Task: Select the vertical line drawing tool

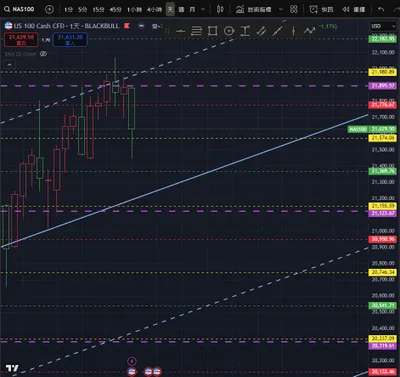Action: point(293,31)
